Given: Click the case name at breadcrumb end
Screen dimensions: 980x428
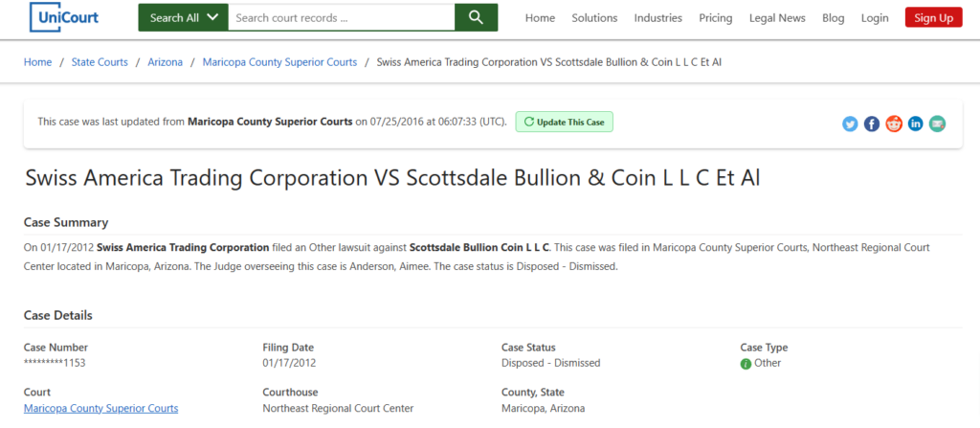Looking at the screenshot, I should pos(549,62).
